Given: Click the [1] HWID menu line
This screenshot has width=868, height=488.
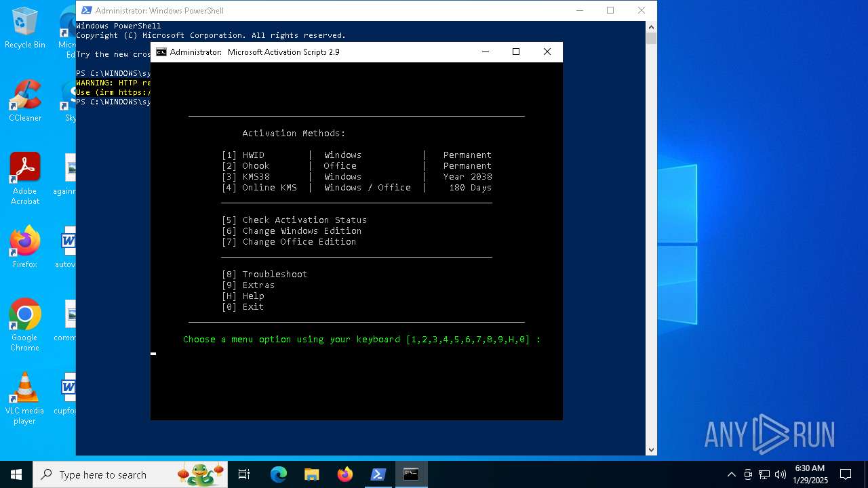Looking at the screenshot, I should [357, 155].
